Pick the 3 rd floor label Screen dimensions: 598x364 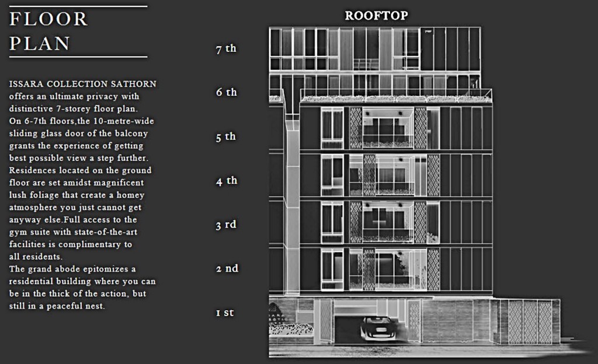[226, 225]
